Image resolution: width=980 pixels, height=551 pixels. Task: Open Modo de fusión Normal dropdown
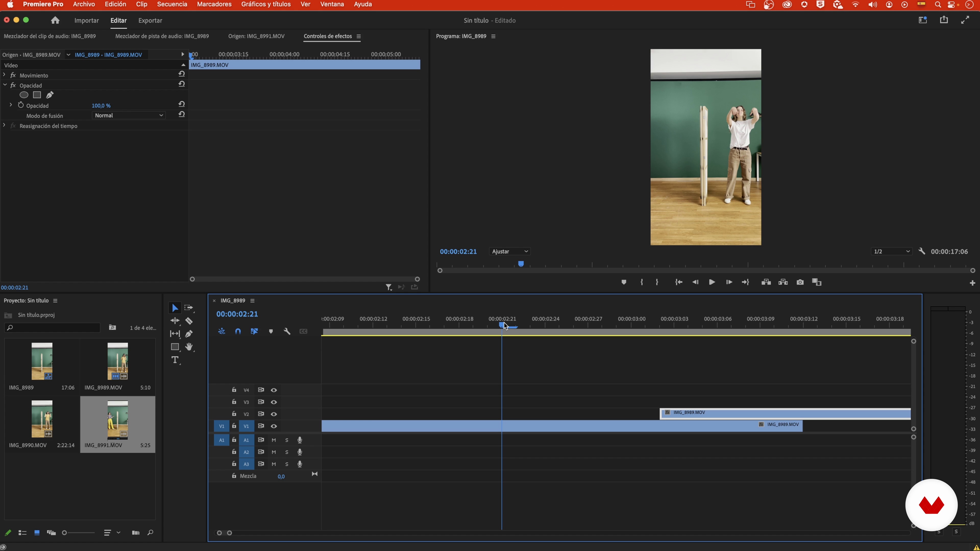pyautogui.click(x=129, y=115)
